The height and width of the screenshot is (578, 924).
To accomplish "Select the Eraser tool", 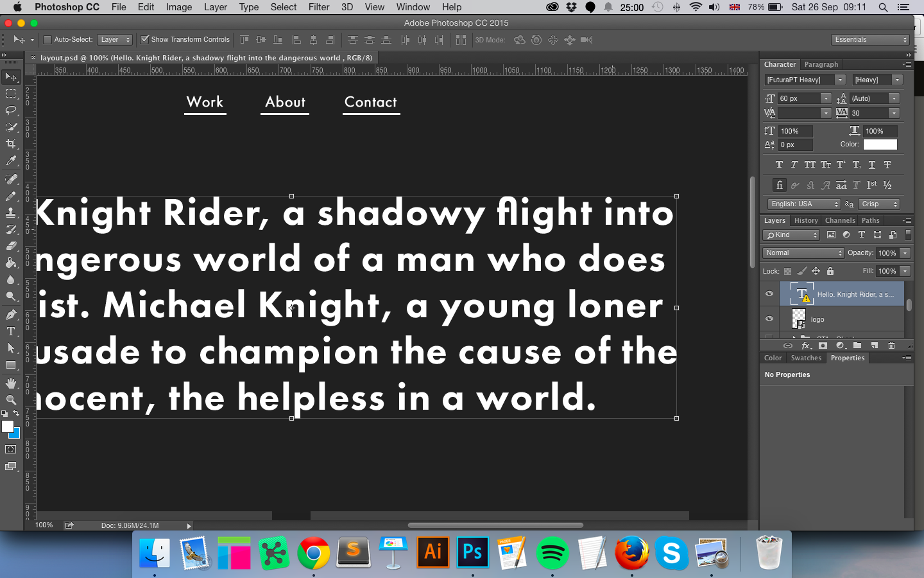I will click(11, 246).
